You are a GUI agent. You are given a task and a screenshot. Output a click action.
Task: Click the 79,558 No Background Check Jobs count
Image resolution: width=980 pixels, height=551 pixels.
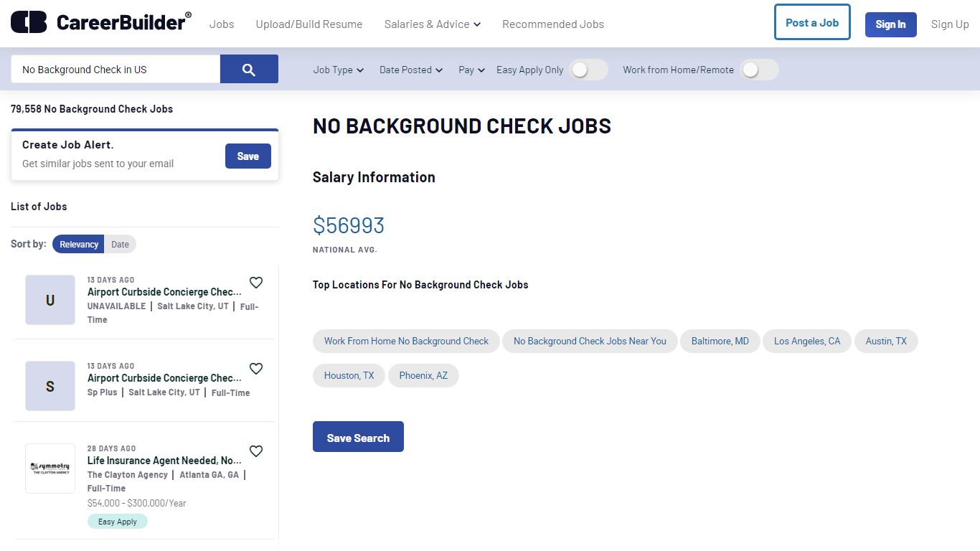pos(92,109)
